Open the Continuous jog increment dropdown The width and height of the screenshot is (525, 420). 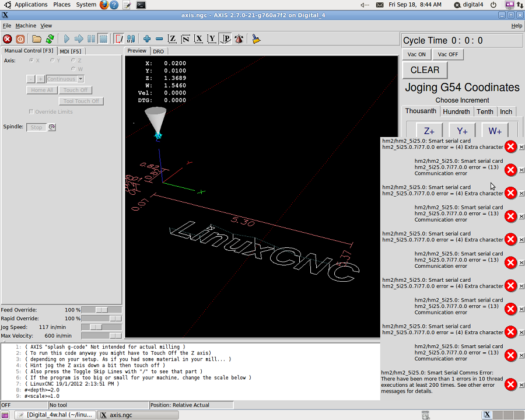80,79
